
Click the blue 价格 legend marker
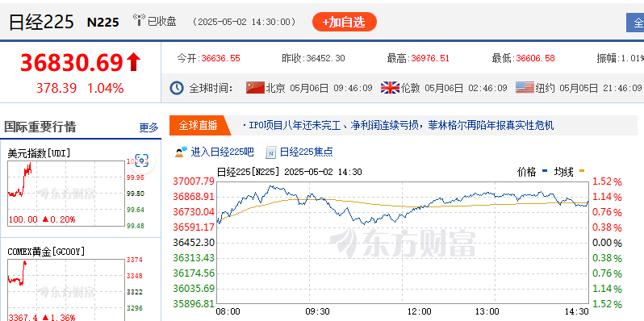[545, 170]
